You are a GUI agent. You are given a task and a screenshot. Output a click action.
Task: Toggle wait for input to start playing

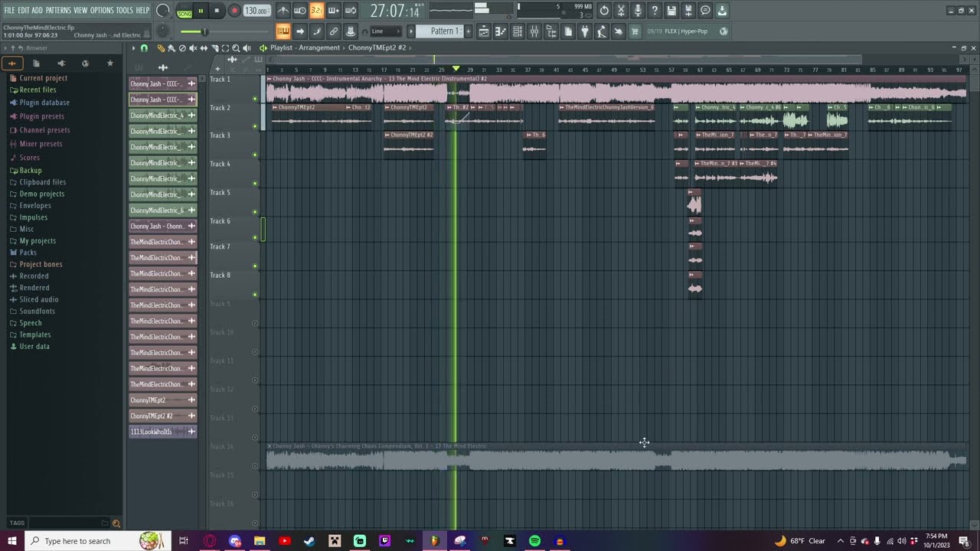click(300, 11)
